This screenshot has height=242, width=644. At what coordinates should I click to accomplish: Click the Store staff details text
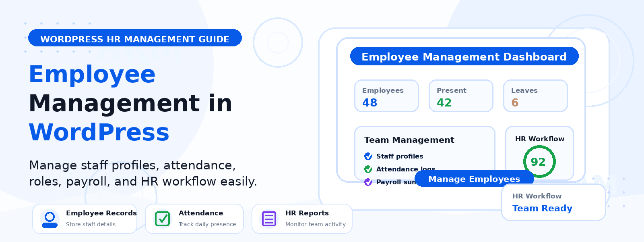point(91,224)
